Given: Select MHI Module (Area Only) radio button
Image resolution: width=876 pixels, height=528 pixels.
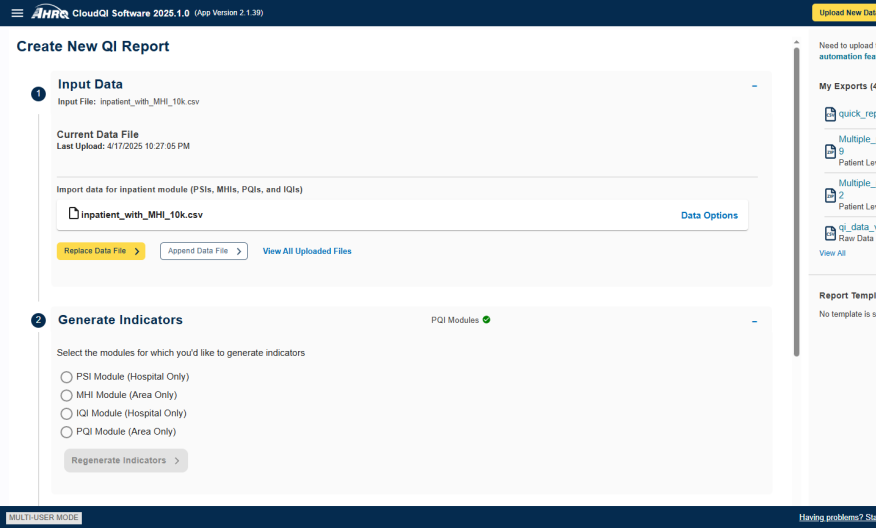Looking at the screenshot, I should [x=67, y=395].
